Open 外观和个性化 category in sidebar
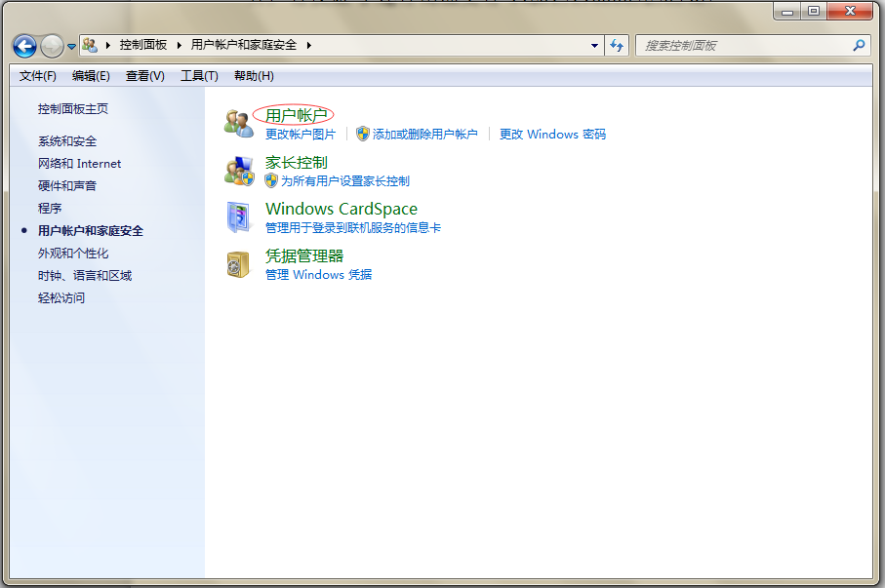This screenshot has height=588, width=885. tap(73, 254)
